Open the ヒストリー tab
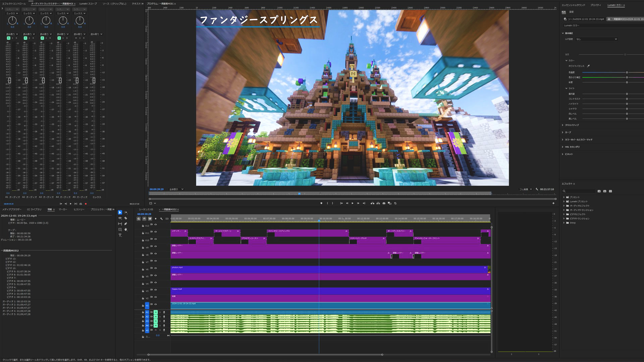Screen dimensions: 644x362 tap(79, 209)
